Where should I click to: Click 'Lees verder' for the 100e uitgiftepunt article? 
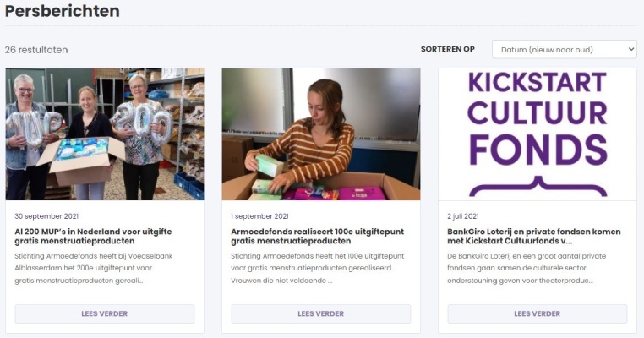(x=321, y=313)
